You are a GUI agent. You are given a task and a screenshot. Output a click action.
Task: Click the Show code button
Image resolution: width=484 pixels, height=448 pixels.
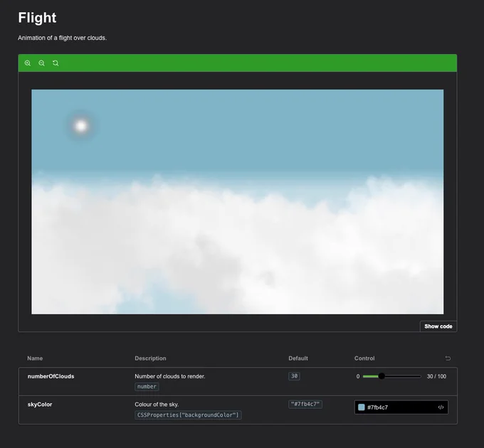coord(438,326)
